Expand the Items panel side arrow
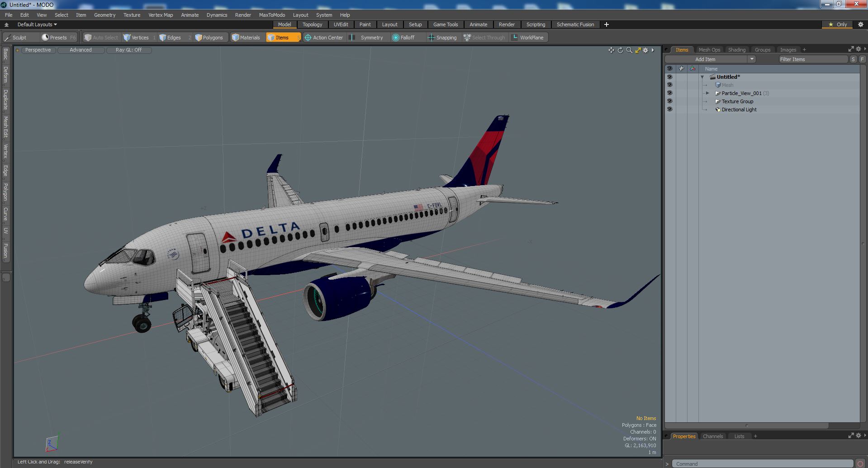868x468 pixels. coord(865,49)
